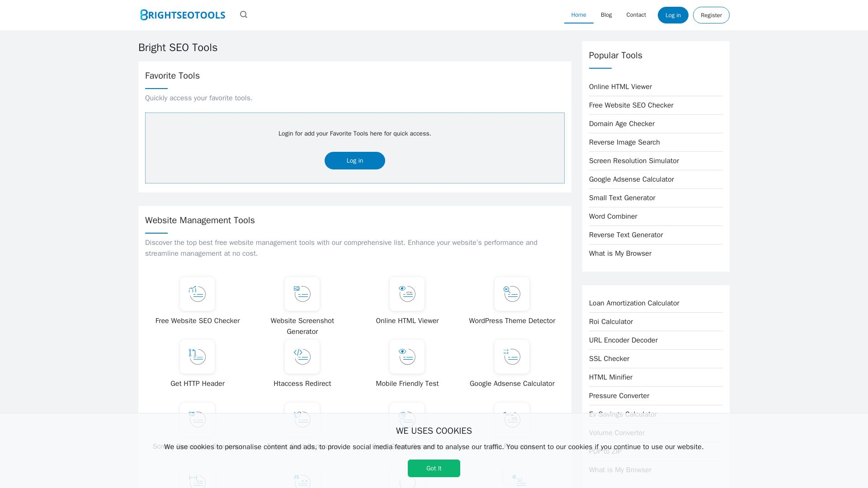The image size is (868, 488).
Task: Click Mobile Friendly Test label text
Action: coord(407,384)
